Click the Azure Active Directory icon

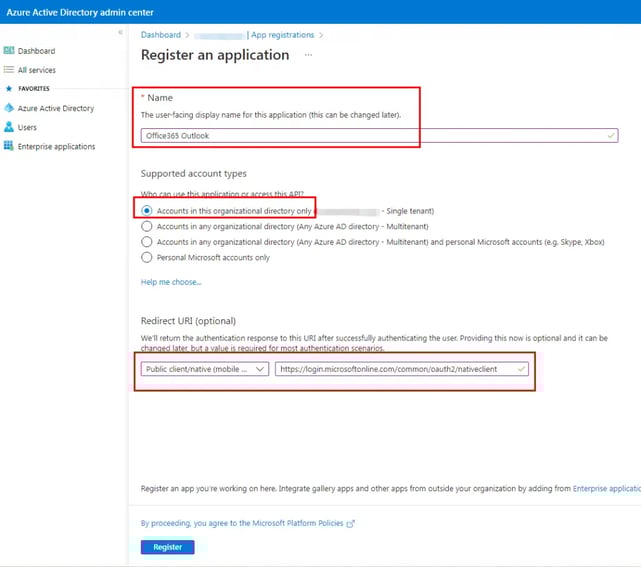point(9,108)
